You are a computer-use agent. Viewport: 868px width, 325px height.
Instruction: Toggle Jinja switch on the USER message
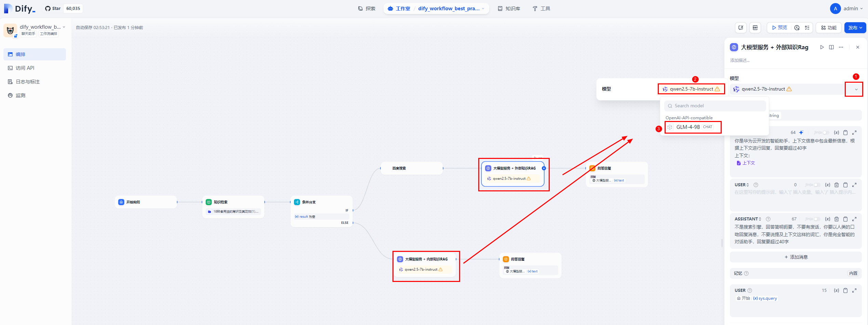click(x=816, y=185)
